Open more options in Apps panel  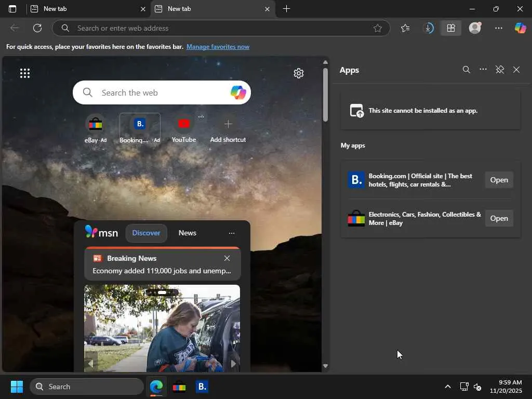[x=483, y=70]
